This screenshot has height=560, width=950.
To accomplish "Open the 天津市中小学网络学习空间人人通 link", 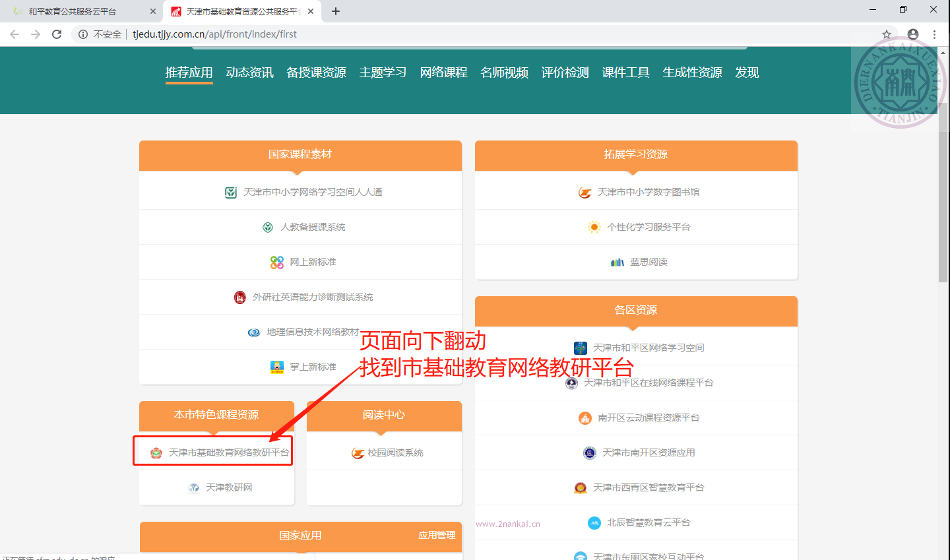I will coord(313,192).
